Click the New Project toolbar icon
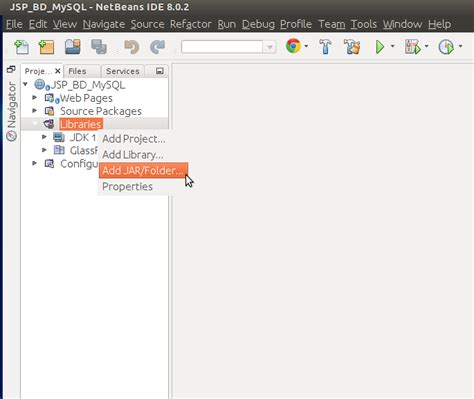The width and height of the screenshot is (474, 399). (46, 47)
